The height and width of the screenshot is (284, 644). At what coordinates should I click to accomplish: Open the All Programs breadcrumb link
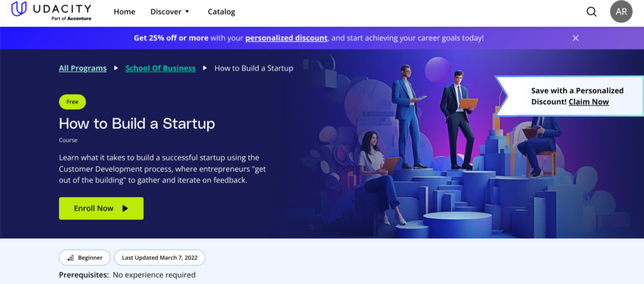(82, 68)
